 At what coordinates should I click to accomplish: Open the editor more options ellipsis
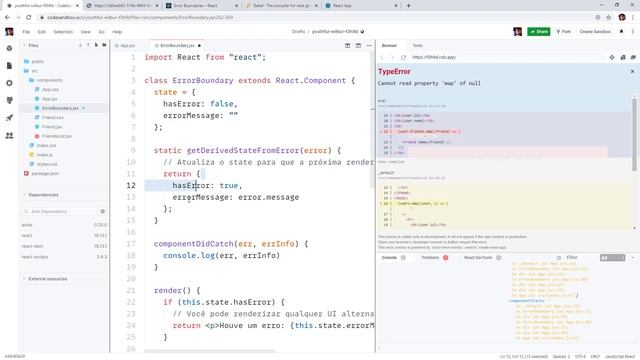coord(369,45)
